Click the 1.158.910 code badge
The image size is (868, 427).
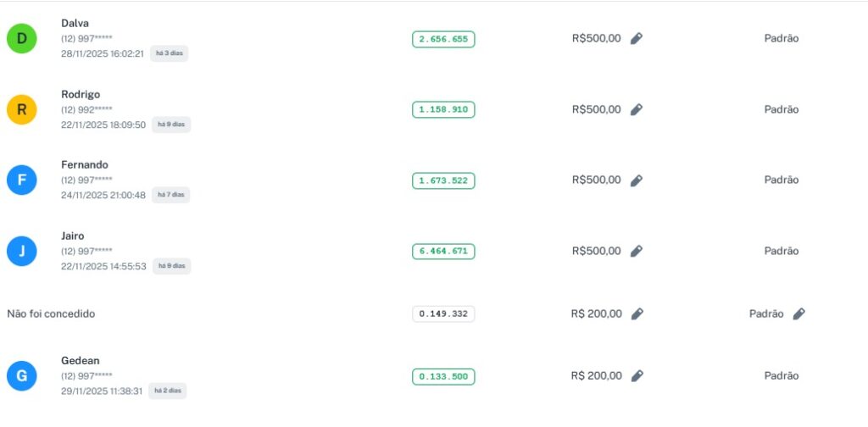pyautogui.click(x=443, y=110)
